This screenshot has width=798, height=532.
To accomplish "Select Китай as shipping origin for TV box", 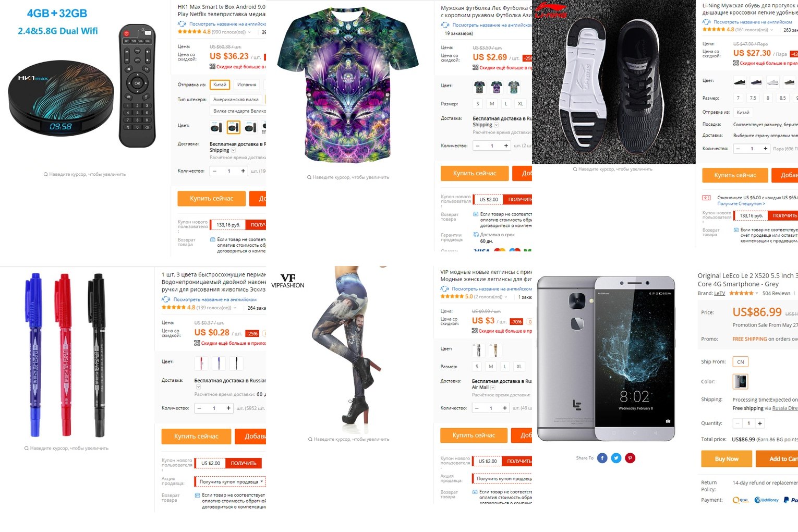I will click(x=220, y=84).
